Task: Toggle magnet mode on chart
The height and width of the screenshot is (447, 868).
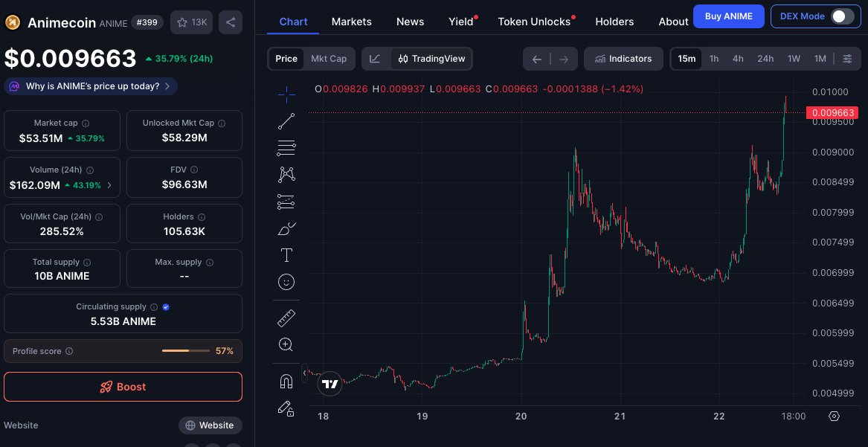Action: point(286,381)
